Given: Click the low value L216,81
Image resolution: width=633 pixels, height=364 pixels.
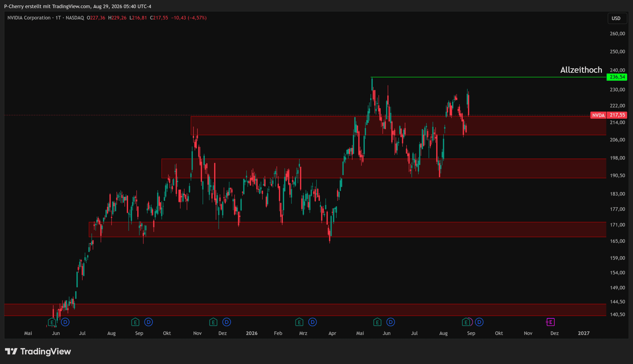Looking at the screenshot, I should point(138,18).
